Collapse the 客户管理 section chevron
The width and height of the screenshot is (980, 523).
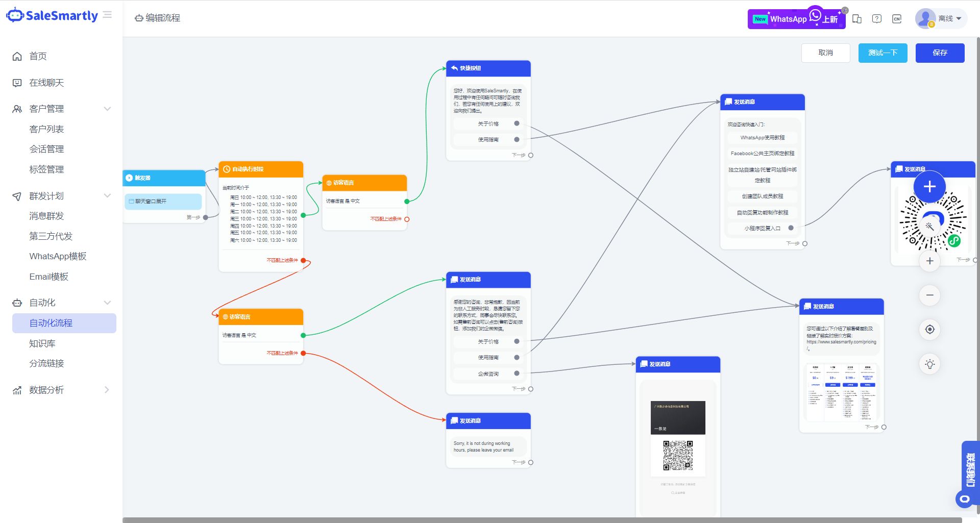point(107,109)
